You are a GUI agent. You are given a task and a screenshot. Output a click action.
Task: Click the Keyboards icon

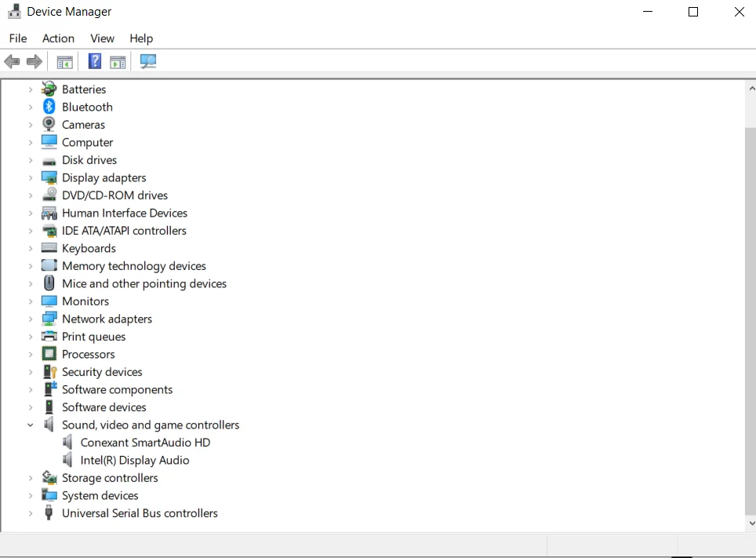pyautogui.click(x=49, y=248)
